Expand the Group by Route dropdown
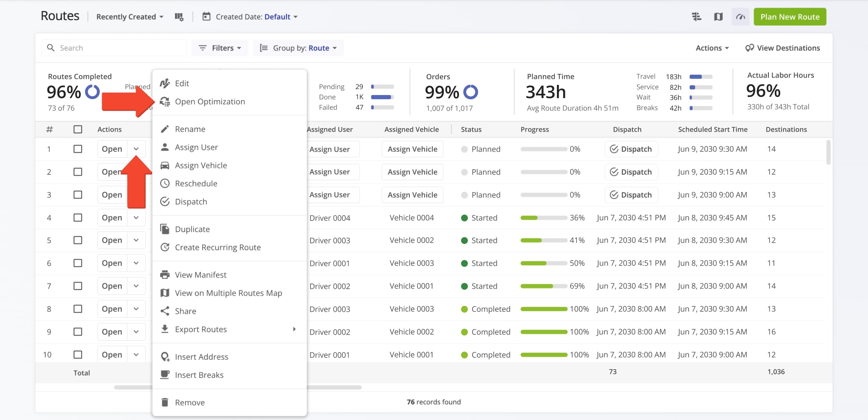Screen dimensions: 868x420 tap(298, 48)
